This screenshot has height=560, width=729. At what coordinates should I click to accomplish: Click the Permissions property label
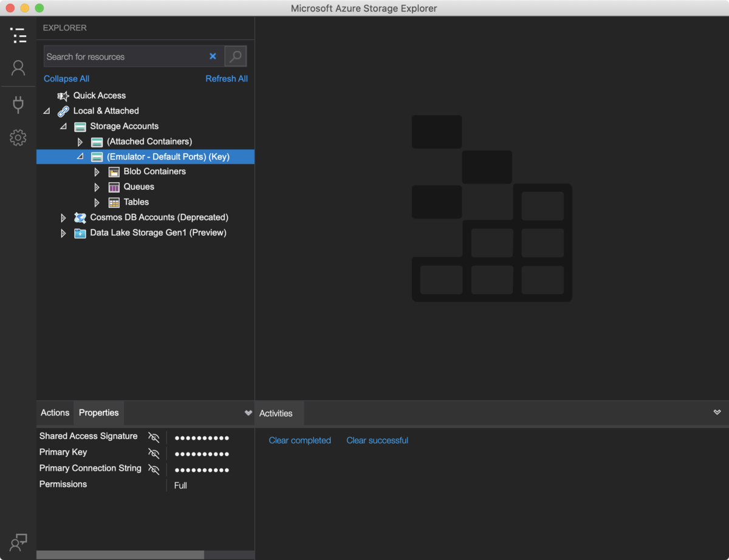click(x=63, y=484)
